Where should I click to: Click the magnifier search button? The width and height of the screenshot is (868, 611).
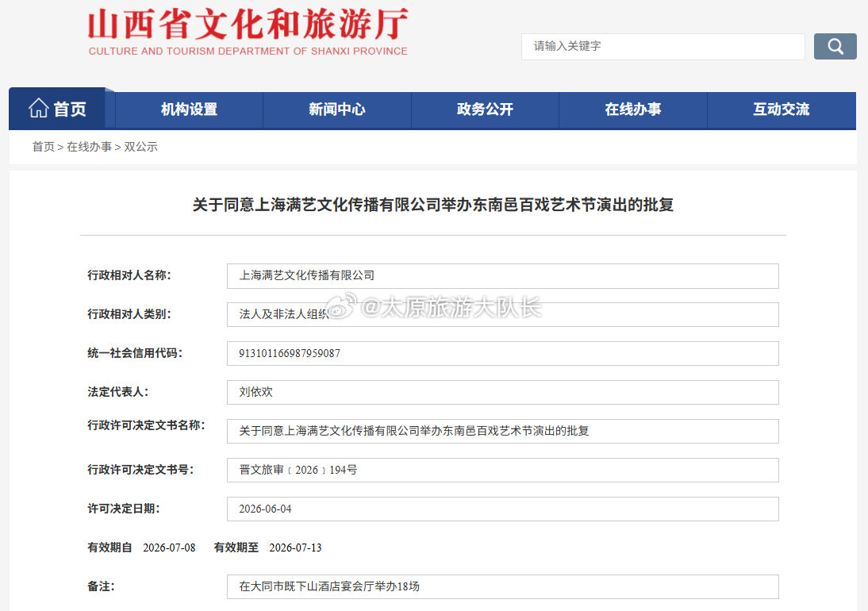click(835, 47)
